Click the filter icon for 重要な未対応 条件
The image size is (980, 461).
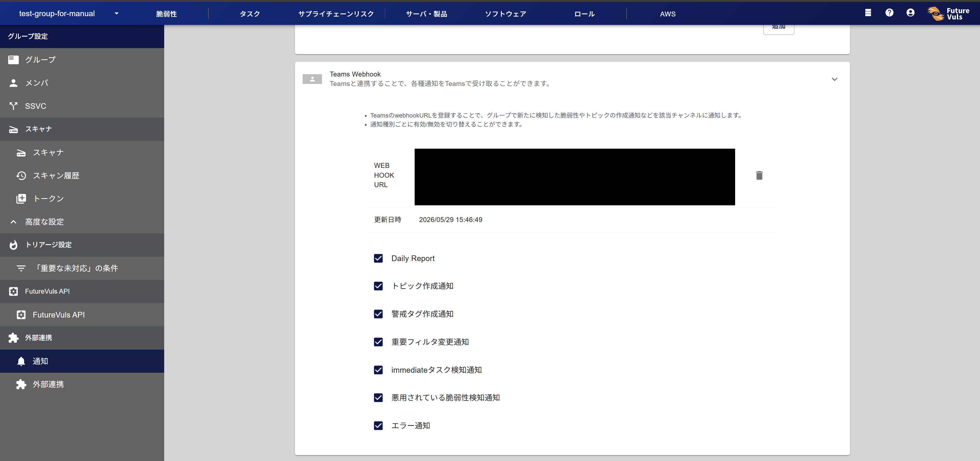point(21,268)
